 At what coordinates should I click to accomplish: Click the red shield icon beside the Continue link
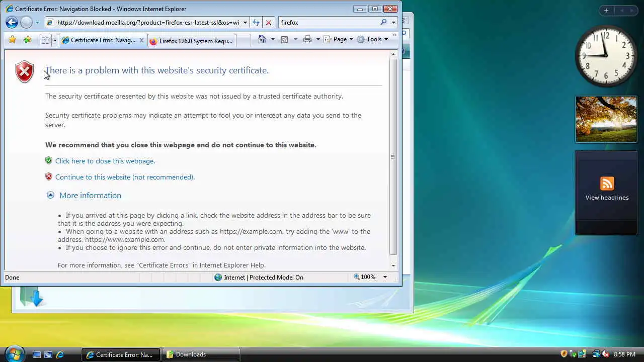coord(49,176)
